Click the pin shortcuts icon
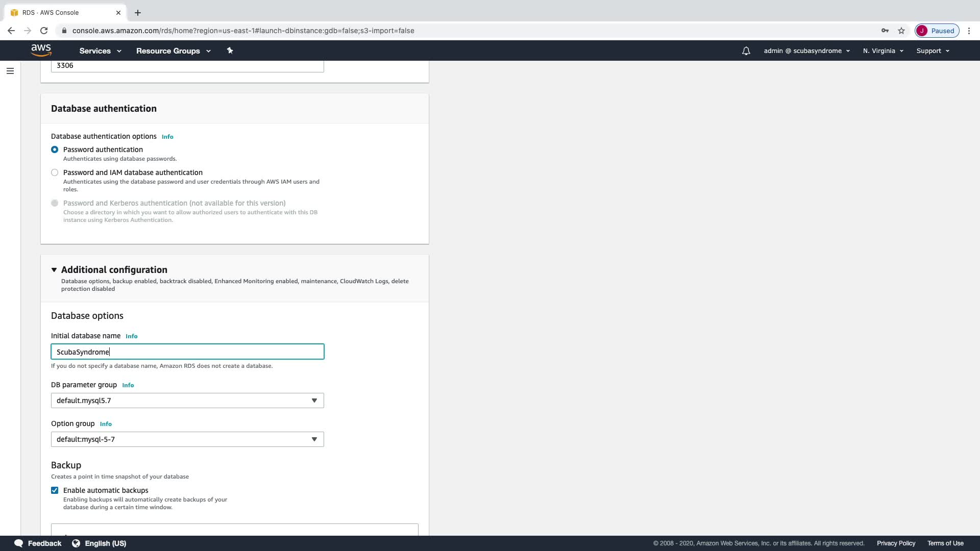This screenshot has width=980, height=551. click(230, 51)
